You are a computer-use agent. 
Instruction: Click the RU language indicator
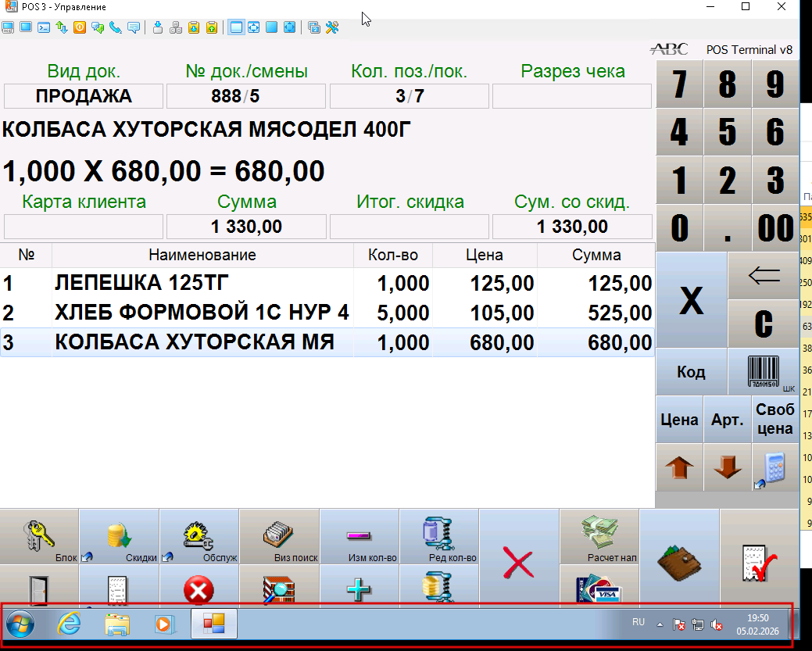tap(639, 622)
